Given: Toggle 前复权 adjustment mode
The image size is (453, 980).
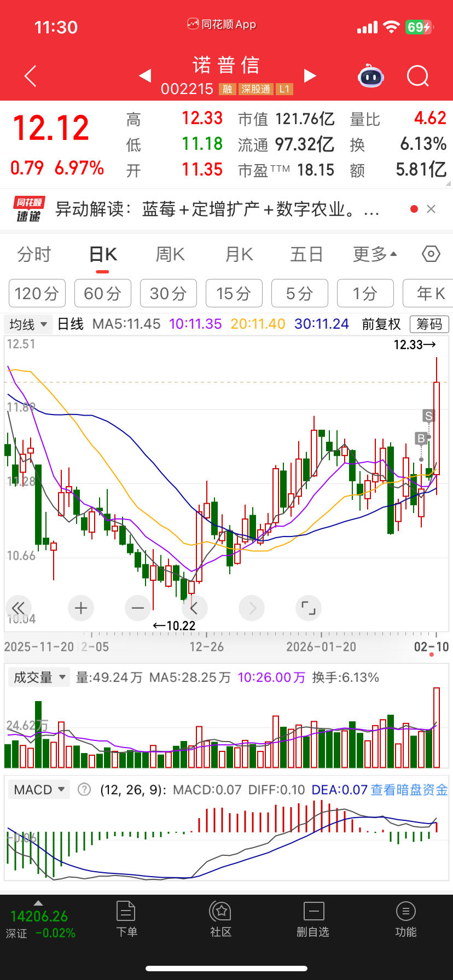Looking at the screenshot, I should coord(381,324).
